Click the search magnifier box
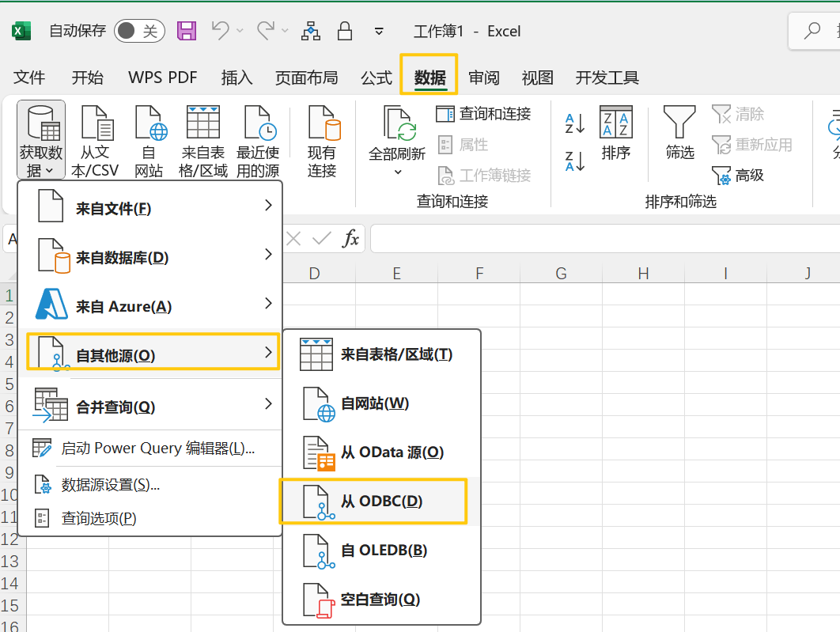The image size is (840, 632). coord(814,31)
